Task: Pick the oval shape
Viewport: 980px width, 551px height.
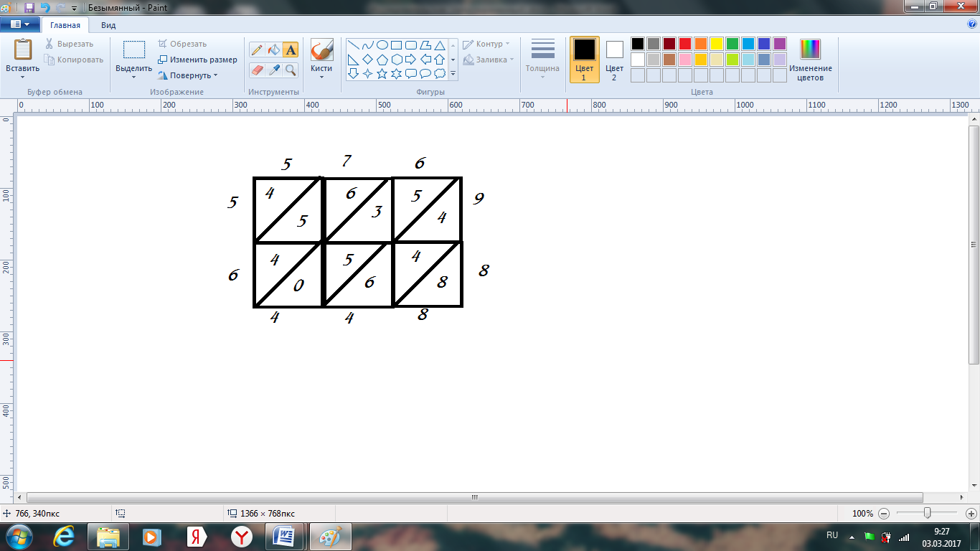Action: (382, 44)
